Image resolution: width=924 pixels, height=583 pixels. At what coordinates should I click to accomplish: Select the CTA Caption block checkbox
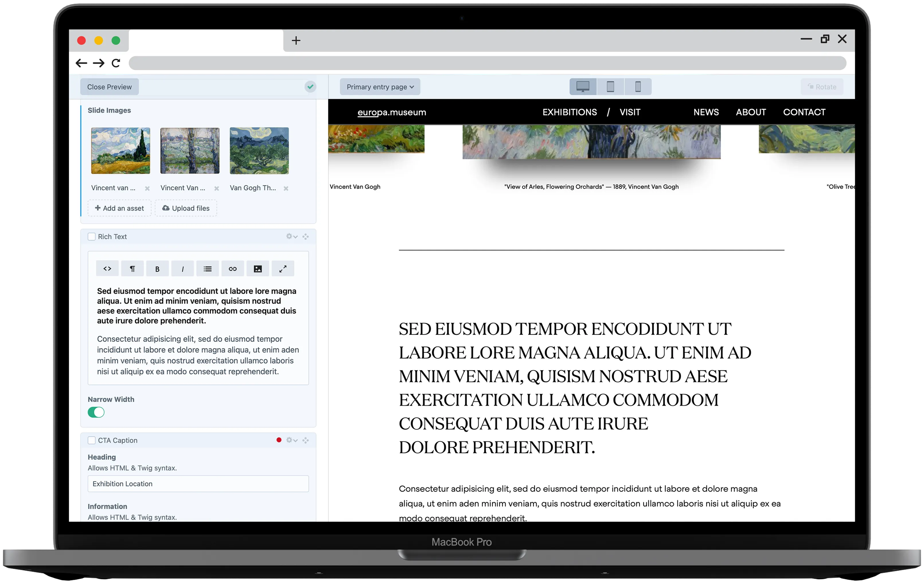(92, 440)
